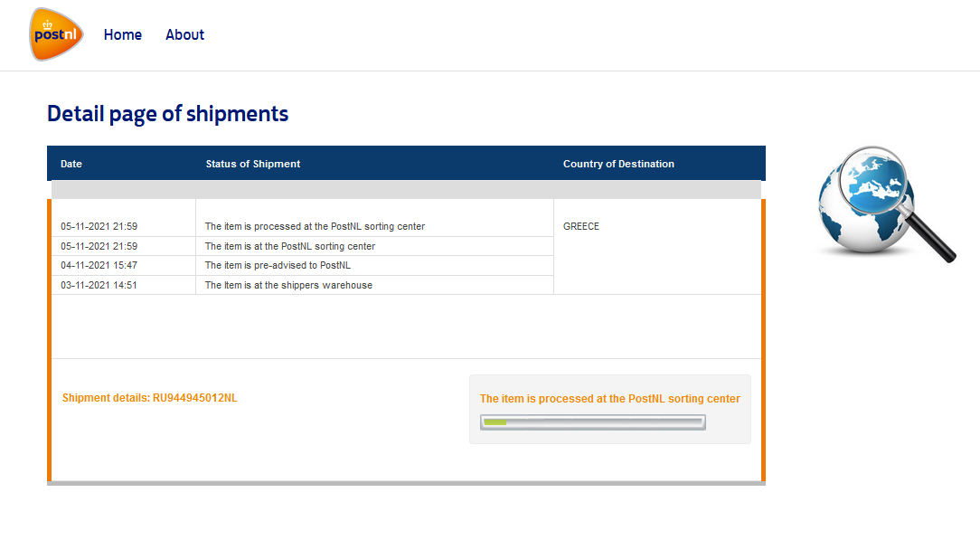The image size is (980, 540).
Task: Click the orange status summary above progress bar
Action: [x=610, y=399]
